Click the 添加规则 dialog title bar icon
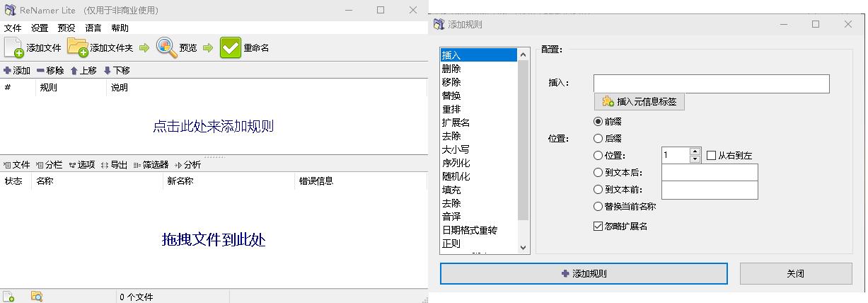Image resolution: width=868 pixels, height=303 pixels. [439, 24]
